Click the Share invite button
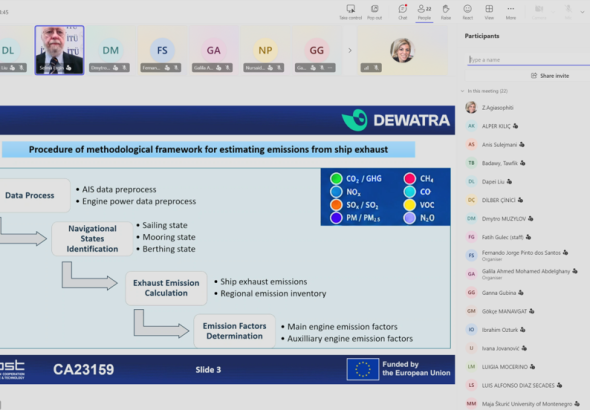Image resolution: width=590 pixels, height=410 pixels. tap(550, 76)
